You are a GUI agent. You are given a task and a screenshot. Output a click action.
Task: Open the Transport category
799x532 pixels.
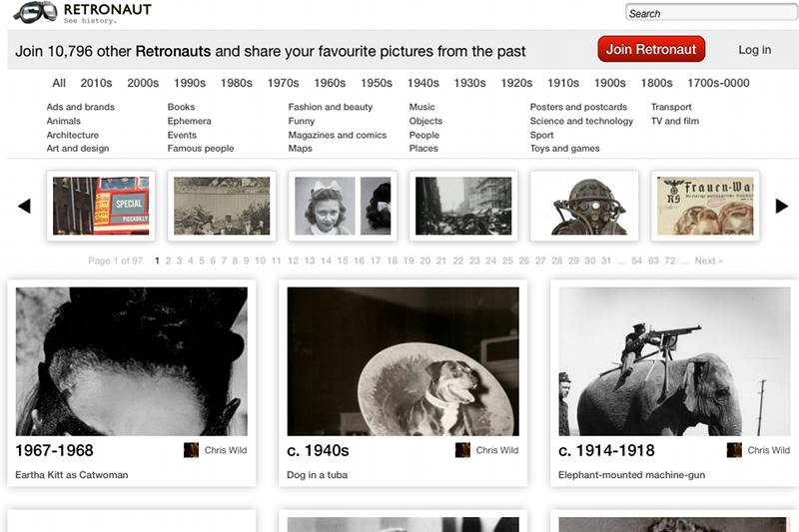click(671, 107)
